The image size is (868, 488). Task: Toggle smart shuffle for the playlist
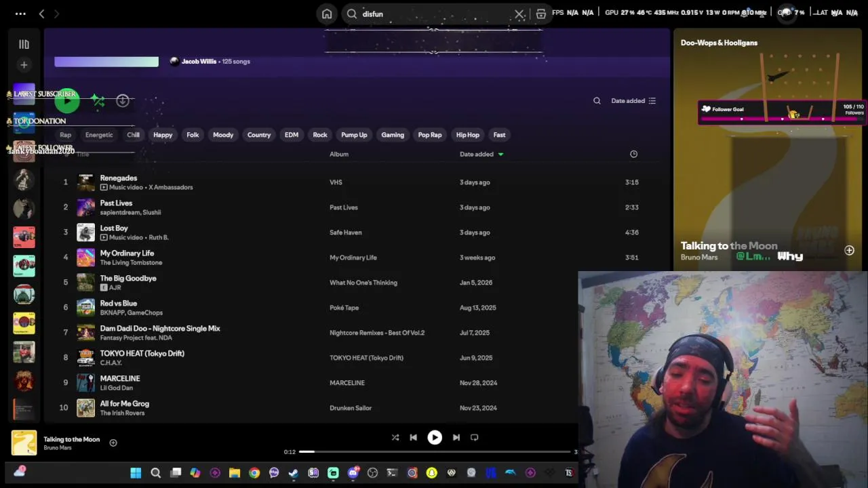tap(98, 101)
